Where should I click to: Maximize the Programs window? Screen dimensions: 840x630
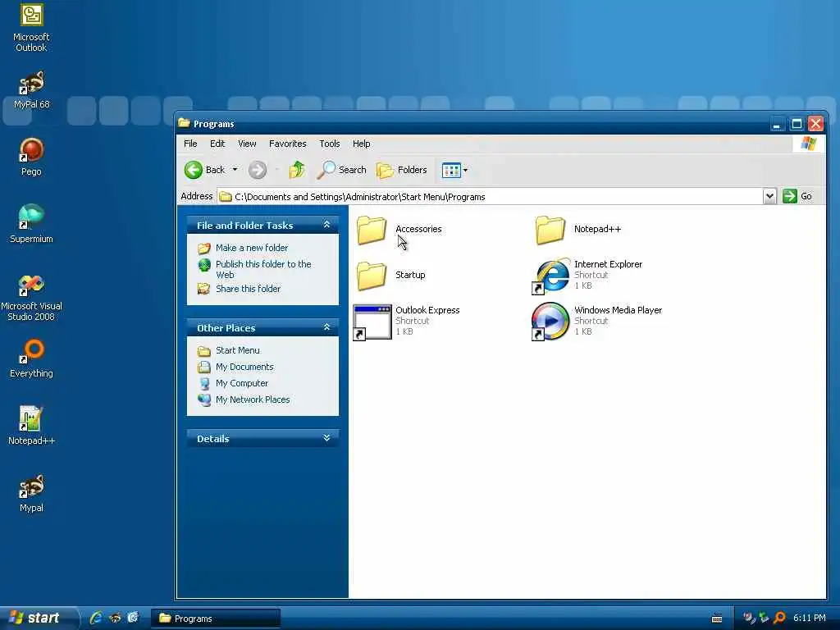tap(797, 125)
